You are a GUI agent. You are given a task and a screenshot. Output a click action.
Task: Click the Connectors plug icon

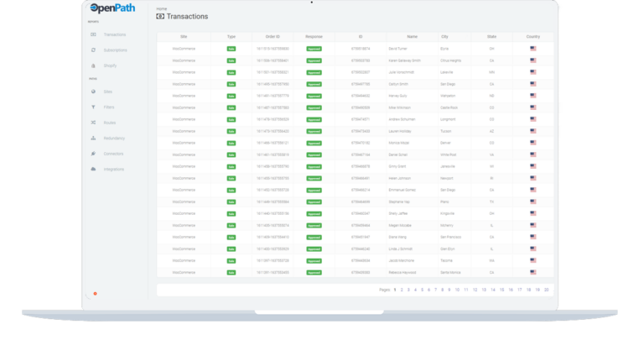[93, 154]
